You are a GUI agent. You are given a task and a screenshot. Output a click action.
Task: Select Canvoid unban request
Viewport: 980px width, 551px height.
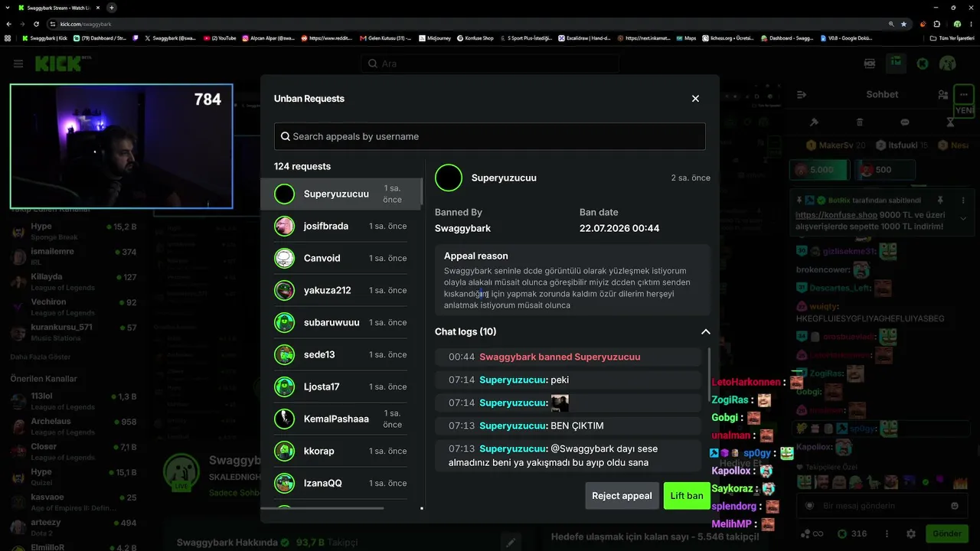tap(341, 258)
